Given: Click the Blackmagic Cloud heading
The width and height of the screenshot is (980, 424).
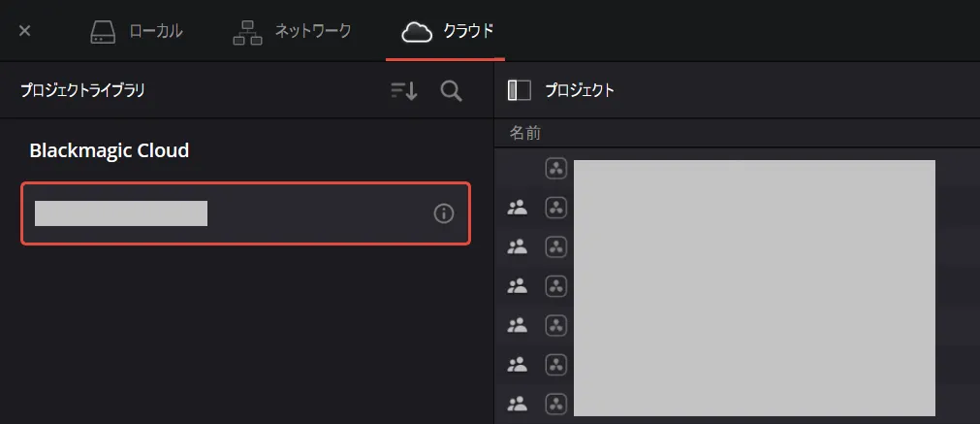Looking at the screenshot, I should pos(110,150).
